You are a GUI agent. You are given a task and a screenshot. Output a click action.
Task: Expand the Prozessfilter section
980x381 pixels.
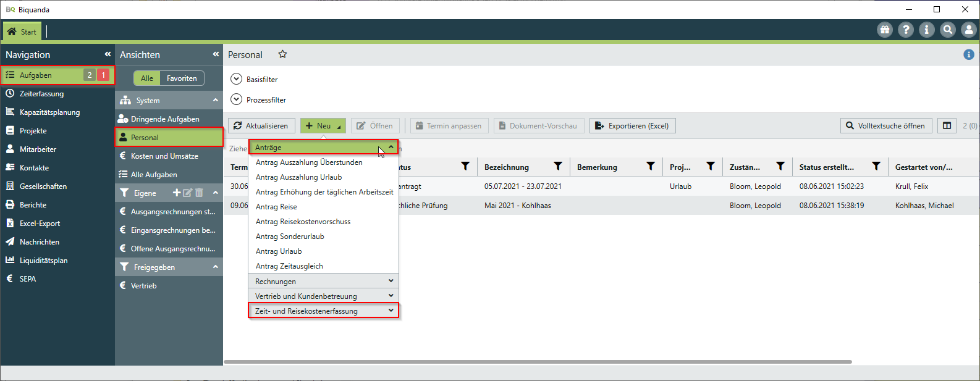tap(236, 99)
